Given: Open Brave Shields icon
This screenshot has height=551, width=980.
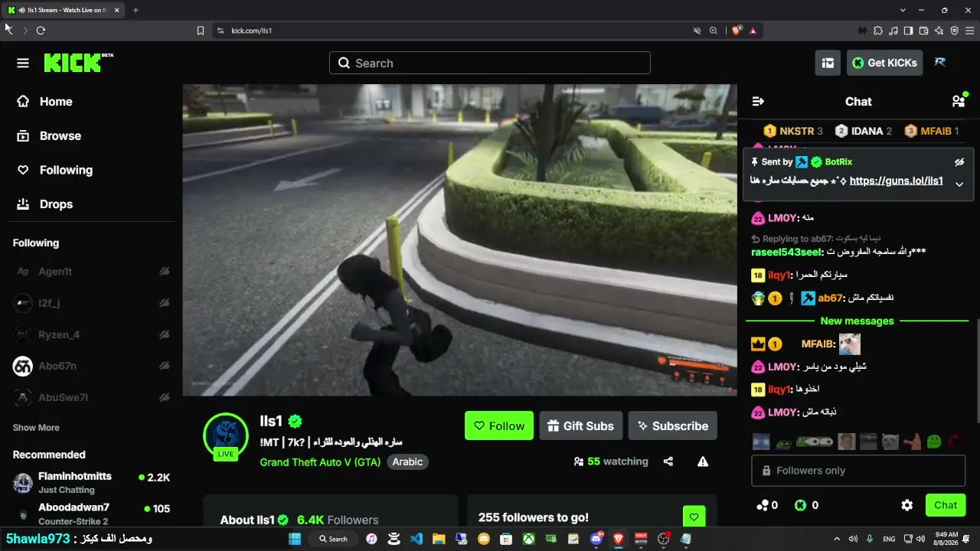Looking at the screenshot, I should pos(737,31).
